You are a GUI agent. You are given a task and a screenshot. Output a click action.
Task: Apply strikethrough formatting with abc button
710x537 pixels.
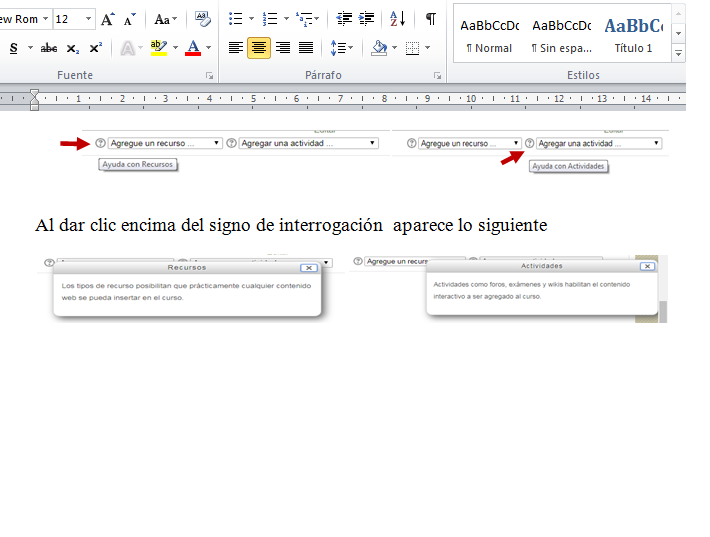coord(48,48)
